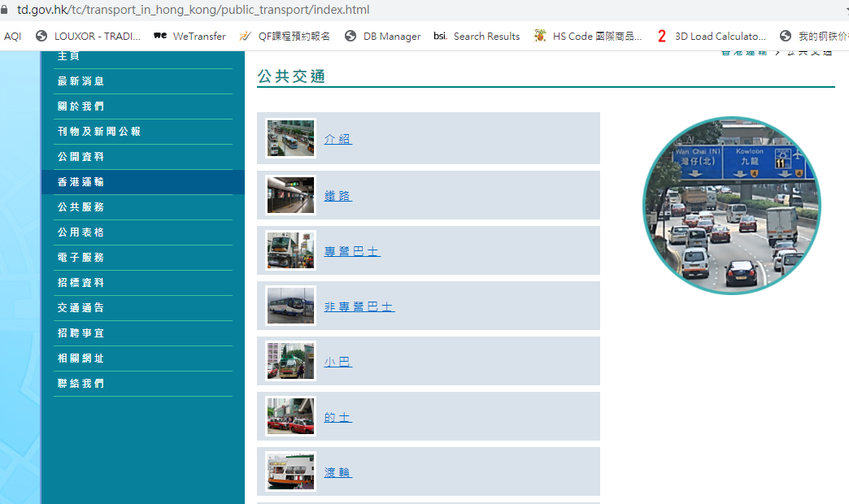Open the 3D Load Calculato... bookmark

721,37
